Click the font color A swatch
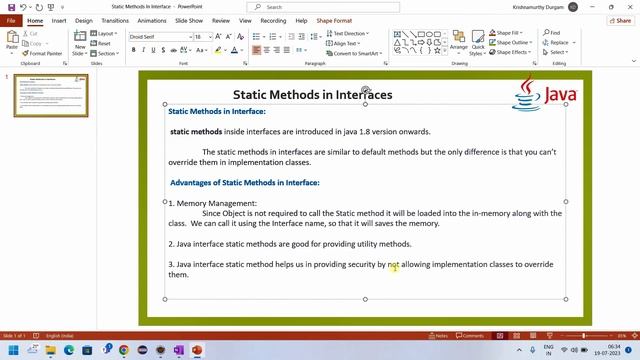 click(x=234, y=50)
